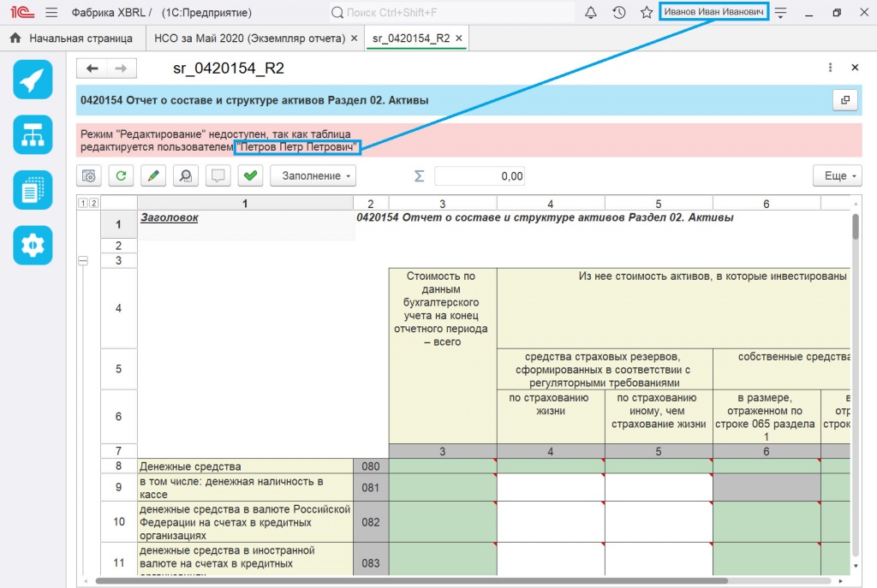
Task: Click the horizontal scrollbar of the table
Action: tap(412, 581)
